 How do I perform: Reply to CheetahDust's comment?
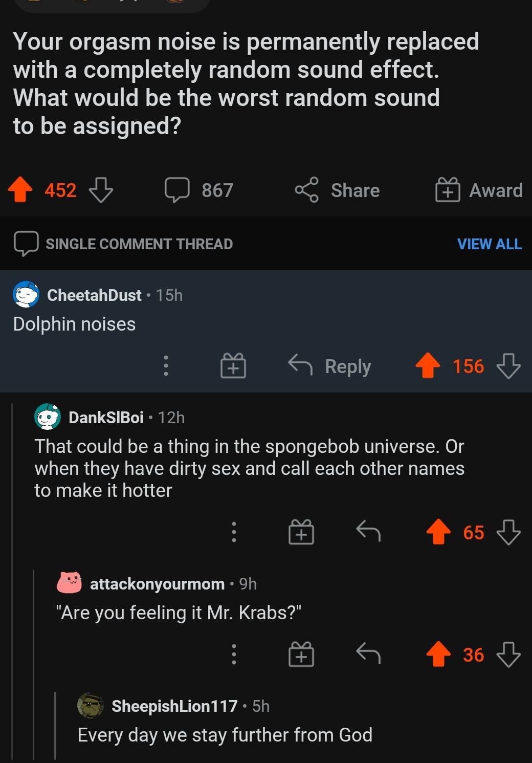(x=330, y=366)
